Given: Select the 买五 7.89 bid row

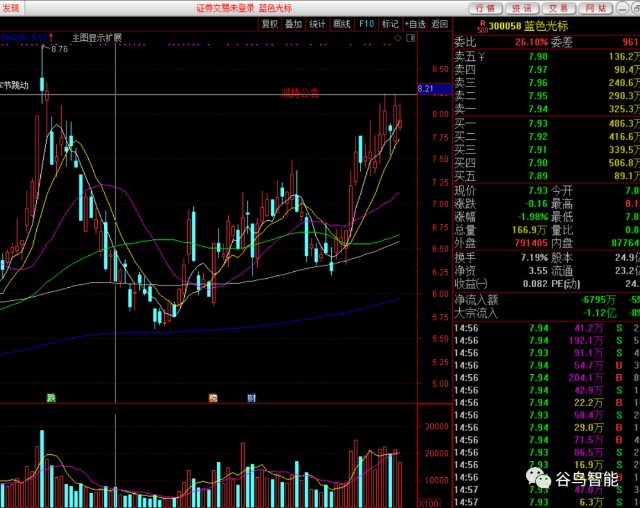Looking at the screenshot, I should (x=547, y=175).
